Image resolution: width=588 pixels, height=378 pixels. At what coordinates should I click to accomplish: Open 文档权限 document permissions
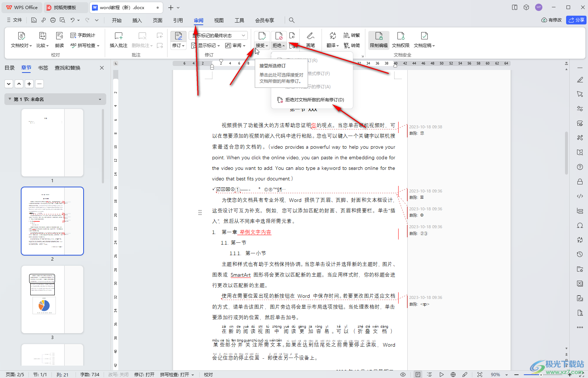coord(401,40)
